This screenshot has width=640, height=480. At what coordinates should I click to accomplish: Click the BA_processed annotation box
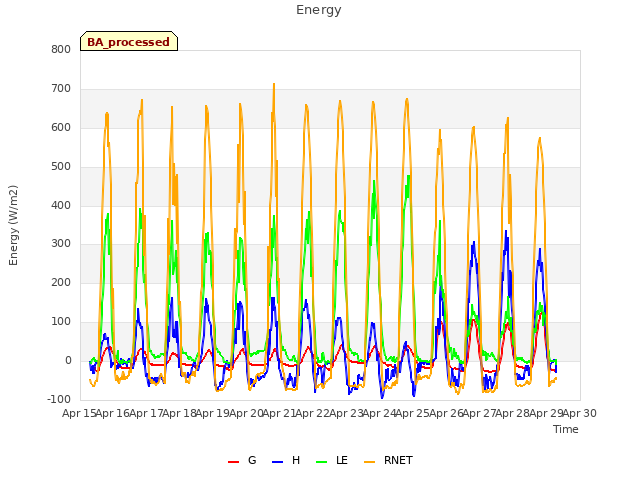(x=129, y=41)
